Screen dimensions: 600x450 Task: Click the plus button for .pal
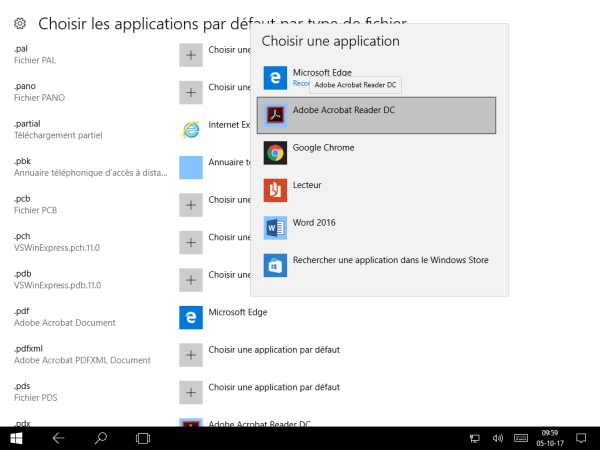pos(191,55)
